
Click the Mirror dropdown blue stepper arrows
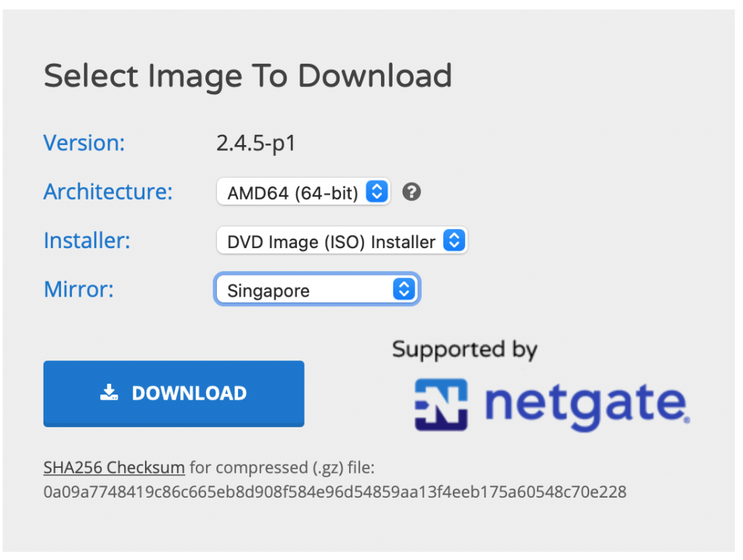[x=404, y=289]
